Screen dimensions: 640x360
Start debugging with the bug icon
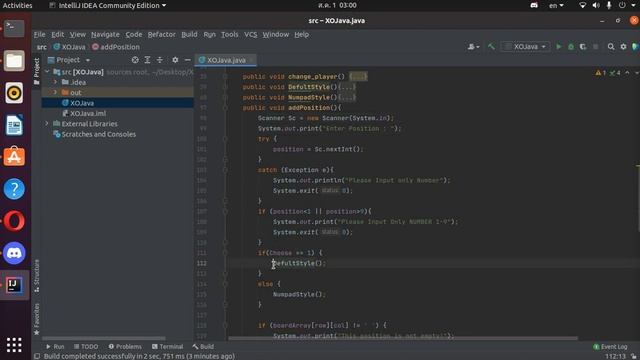point(571,47)
